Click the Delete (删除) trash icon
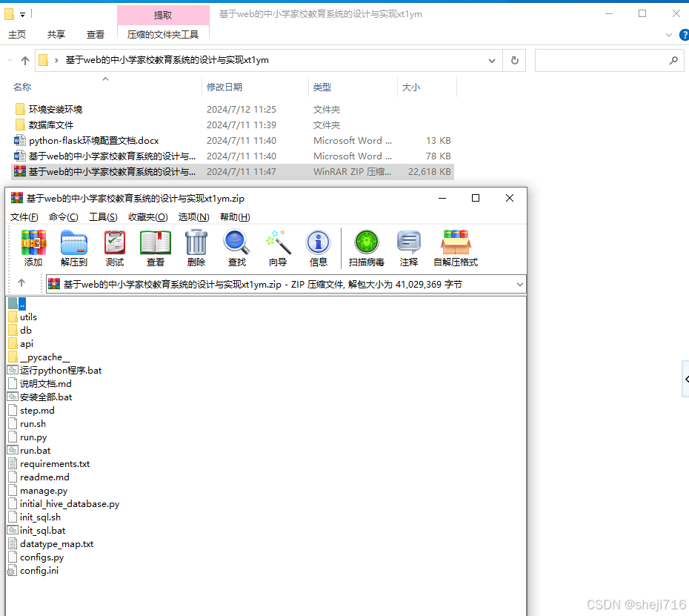 point(196,242)
